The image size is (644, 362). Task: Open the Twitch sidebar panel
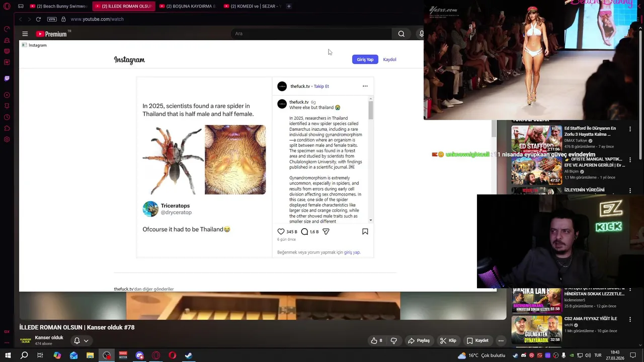point(7,78)
